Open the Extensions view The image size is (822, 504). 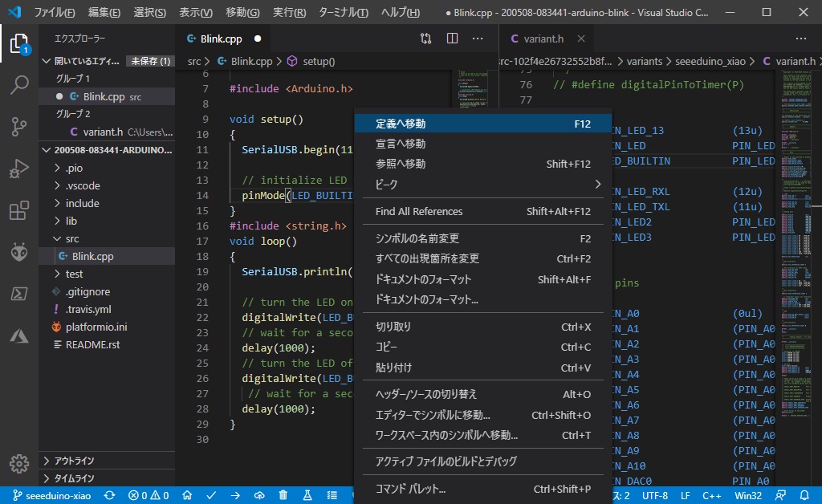pos(19,210)
